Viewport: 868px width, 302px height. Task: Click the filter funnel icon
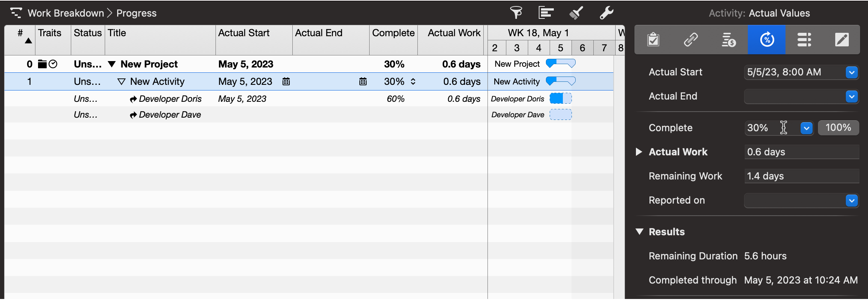pyautogui.click(x=516, y=13)
